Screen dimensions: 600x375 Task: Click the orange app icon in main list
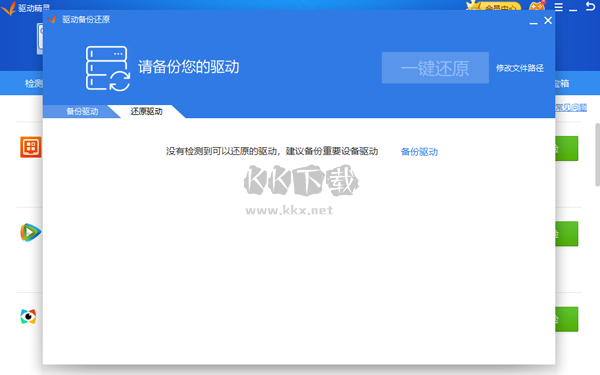31,147
